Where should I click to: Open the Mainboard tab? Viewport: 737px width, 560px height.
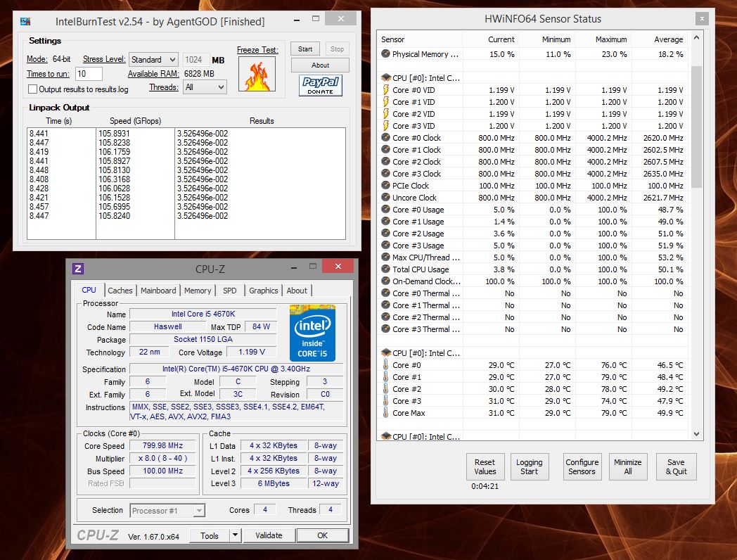tap(158, 291)
